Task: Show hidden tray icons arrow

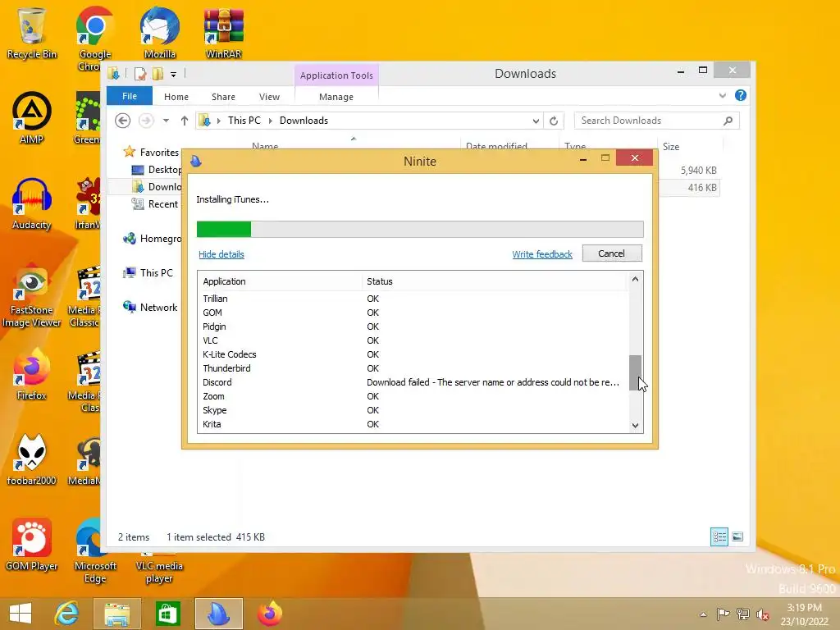Action: point(703,614)
